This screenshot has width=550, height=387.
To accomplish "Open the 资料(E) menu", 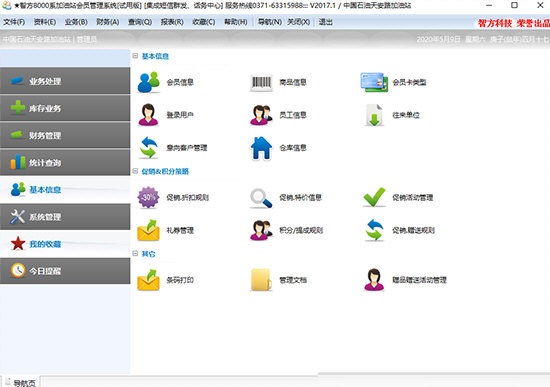I will [x=45, y=22].
